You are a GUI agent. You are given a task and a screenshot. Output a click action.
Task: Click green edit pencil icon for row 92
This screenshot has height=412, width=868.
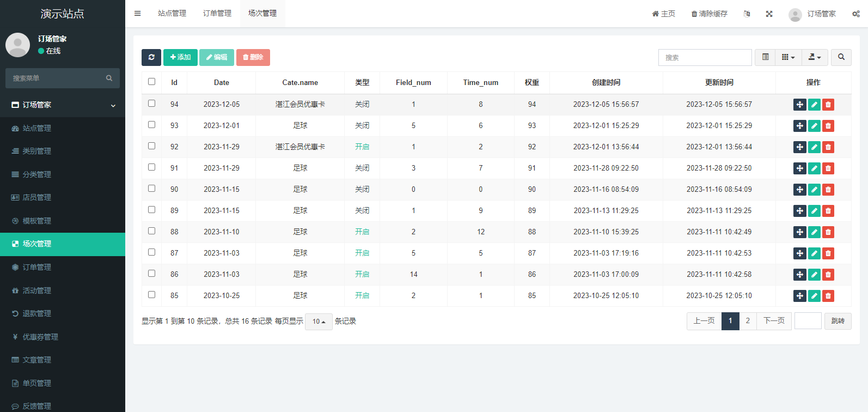pos(814,147)
